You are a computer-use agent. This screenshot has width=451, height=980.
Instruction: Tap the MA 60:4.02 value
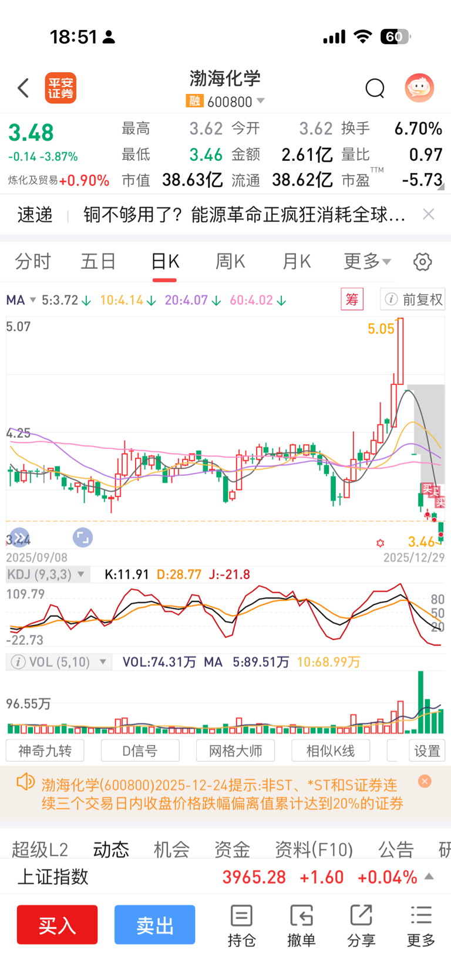[x=251, y=300]
